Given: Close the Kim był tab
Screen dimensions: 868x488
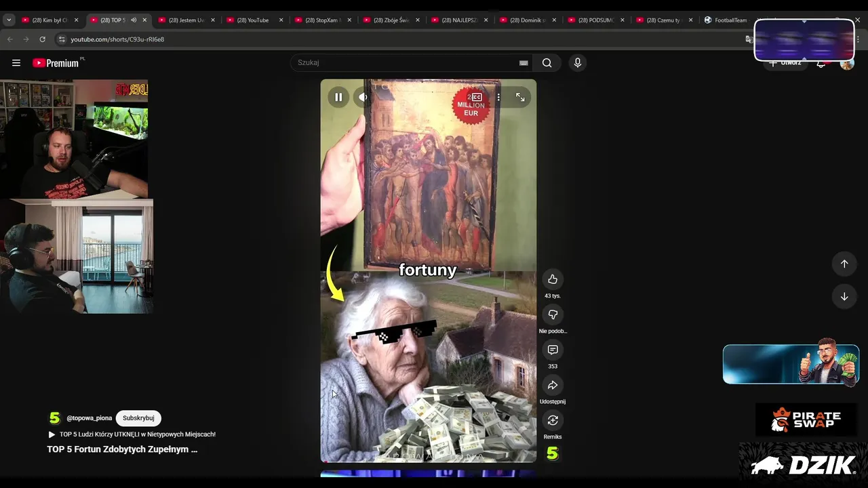Looking at the screenshot, I should pyautogui.click(x=76, y=20).
